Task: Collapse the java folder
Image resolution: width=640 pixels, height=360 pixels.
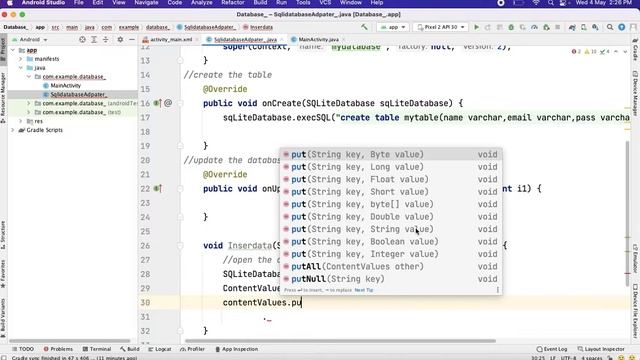Action: [21, 68]
